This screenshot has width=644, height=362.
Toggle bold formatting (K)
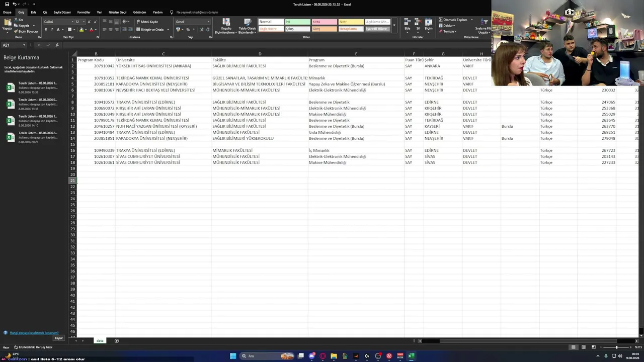46,30
